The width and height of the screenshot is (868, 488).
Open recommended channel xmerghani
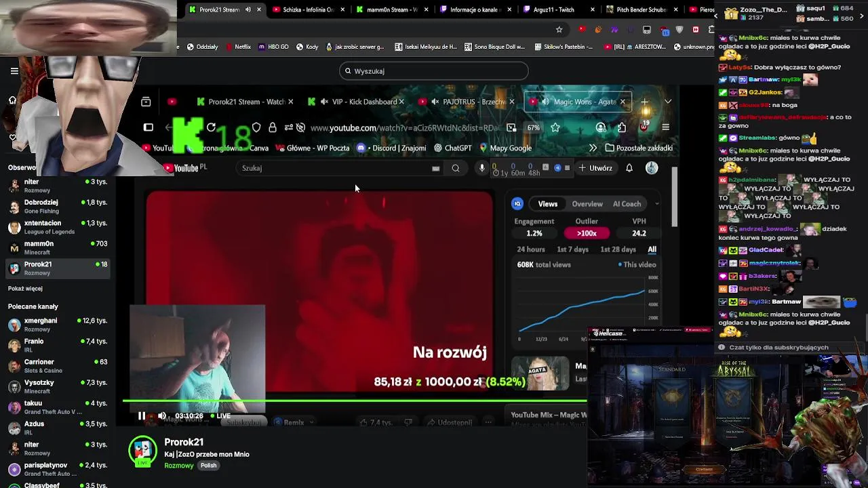58,325
